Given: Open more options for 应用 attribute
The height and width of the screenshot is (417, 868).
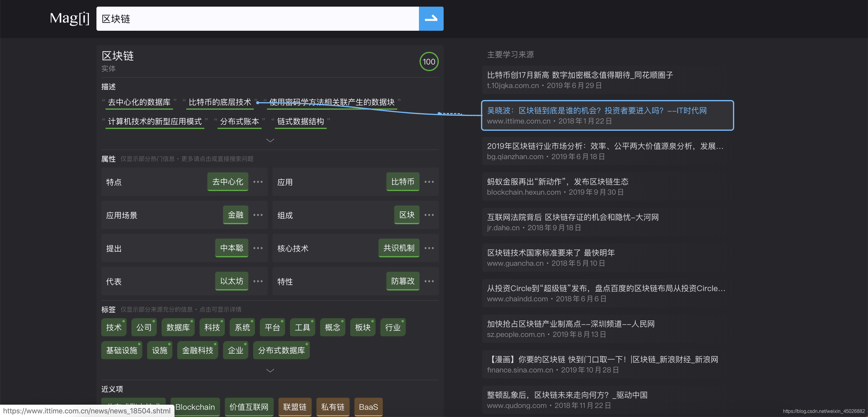Looking at the screenshot, I should click(429, 182).
